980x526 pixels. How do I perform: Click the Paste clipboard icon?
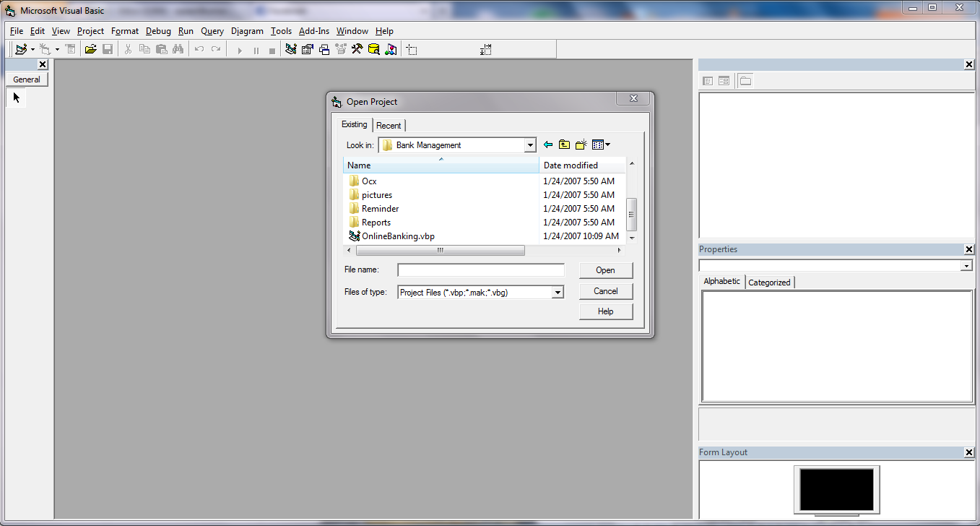click(161, 49)
